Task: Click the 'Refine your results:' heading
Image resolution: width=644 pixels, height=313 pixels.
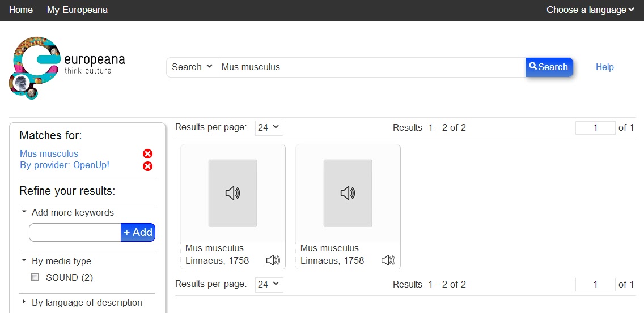Action: 67,191
